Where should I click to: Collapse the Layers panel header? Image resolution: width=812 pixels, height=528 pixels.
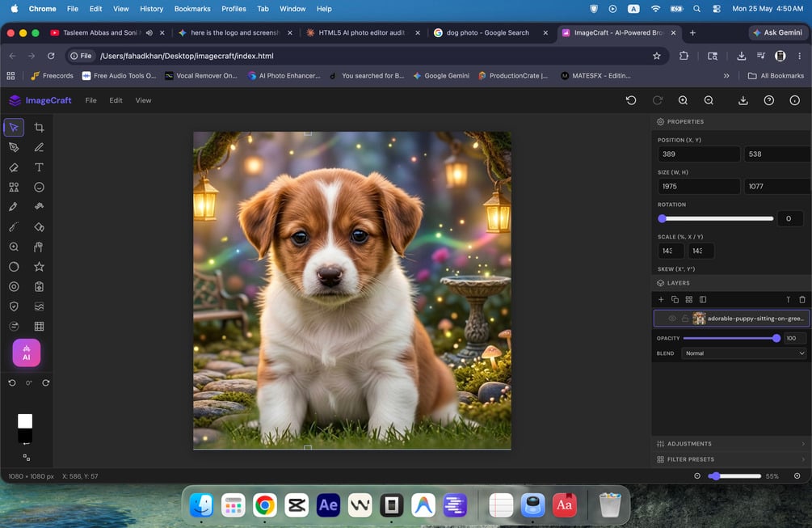click(731, 284)
